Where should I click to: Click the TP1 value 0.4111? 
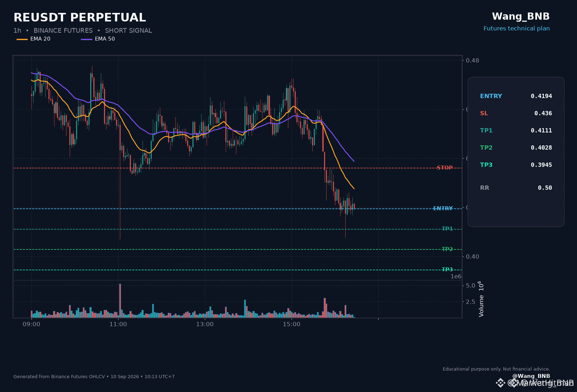click(x=541, y=131)
